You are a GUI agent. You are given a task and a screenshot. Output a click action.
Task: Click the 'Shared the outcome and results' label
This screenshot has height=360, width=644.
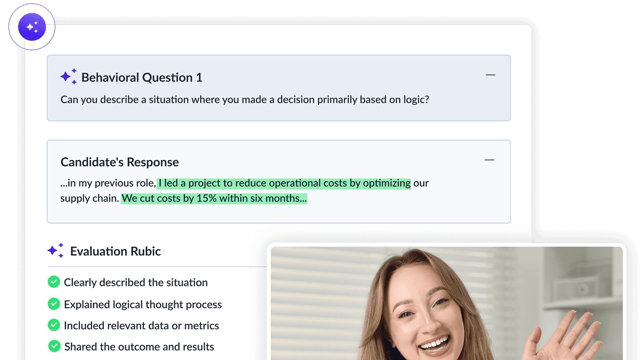pos(139,346)
